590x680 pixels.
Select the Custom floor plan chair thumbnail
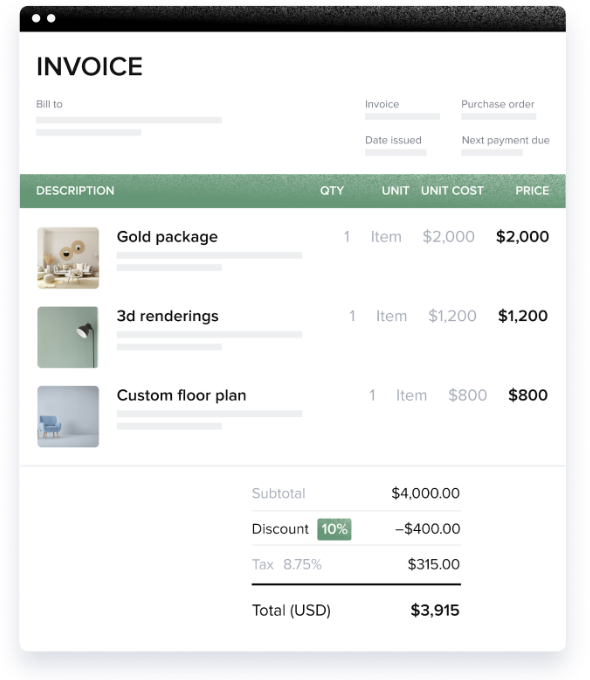(68, 417)
